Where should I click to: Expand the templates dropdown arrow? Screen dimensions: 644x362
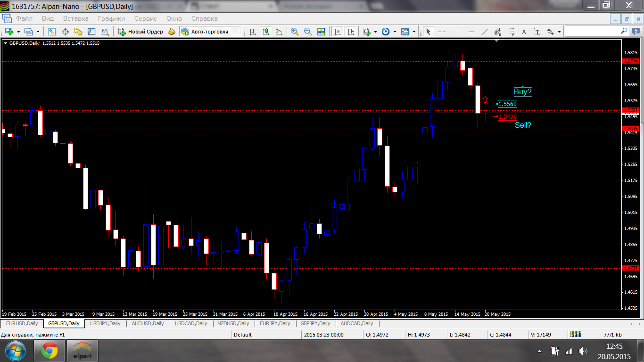pos(414,32)
